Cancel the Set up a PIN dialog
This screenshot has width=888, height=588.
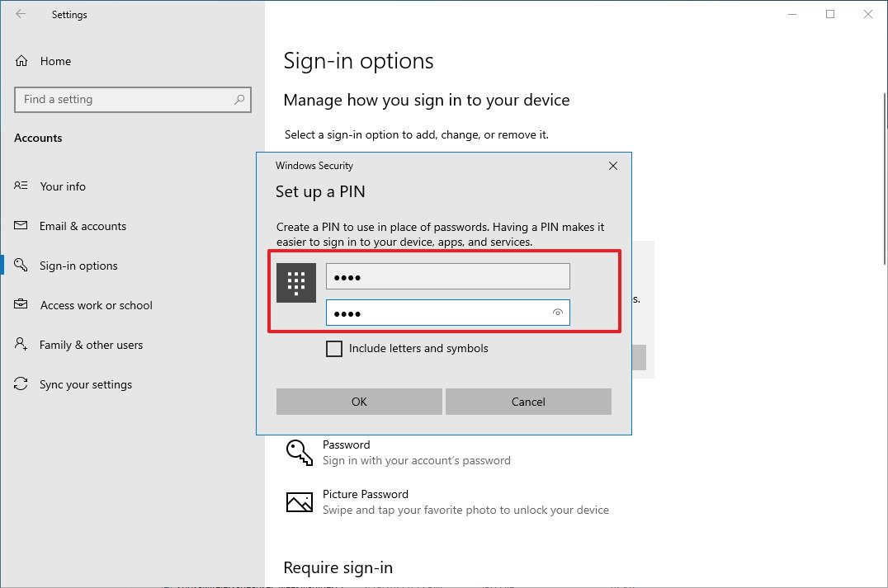pyautogui.click(x=528, y=402)
